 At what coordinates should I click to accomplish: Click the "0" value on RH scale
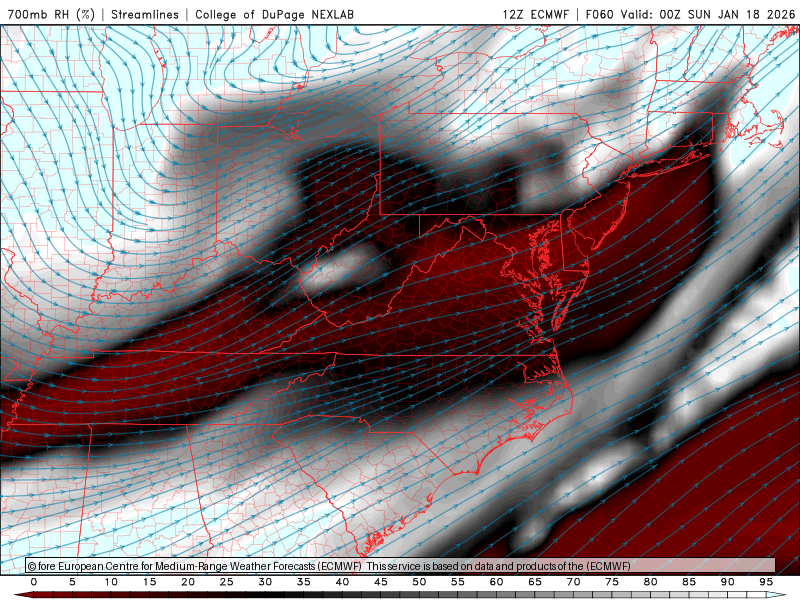coord(34,582)
